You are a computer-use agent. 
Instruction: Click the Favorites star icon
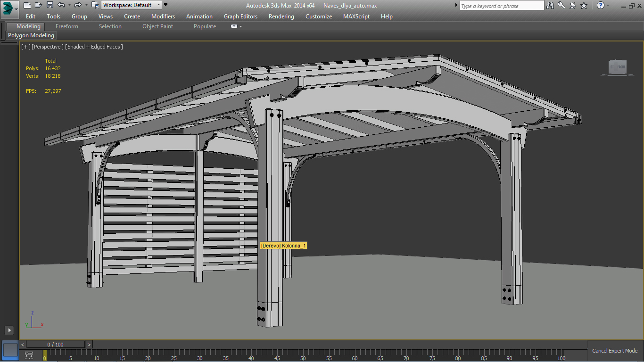tap(584, 6)
